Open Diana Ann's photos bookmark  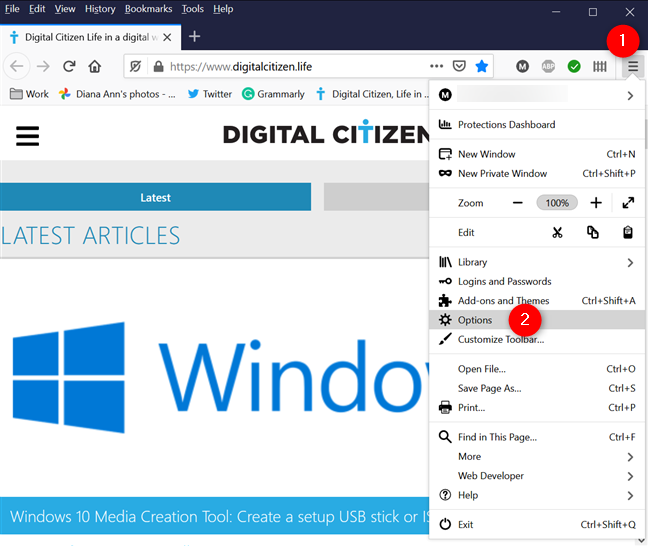coord(117,94)
